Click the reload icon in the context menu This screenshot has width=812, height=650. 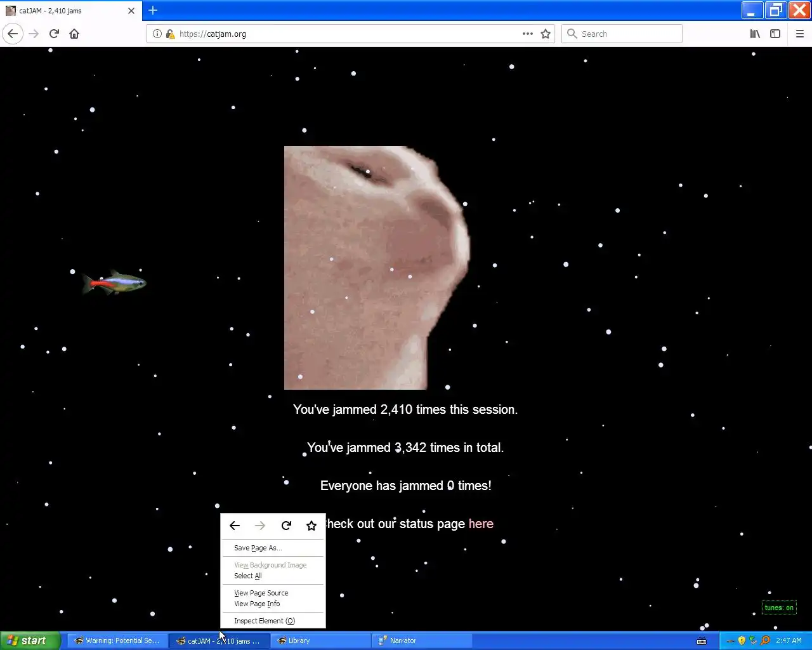pyautogui.click(x=286, y=526)
